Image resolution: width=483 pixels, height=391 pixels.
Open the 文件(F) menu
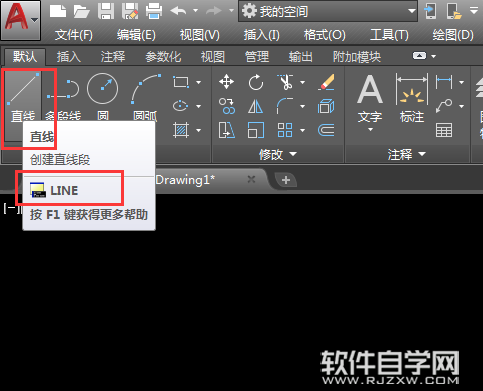(74, 35)
